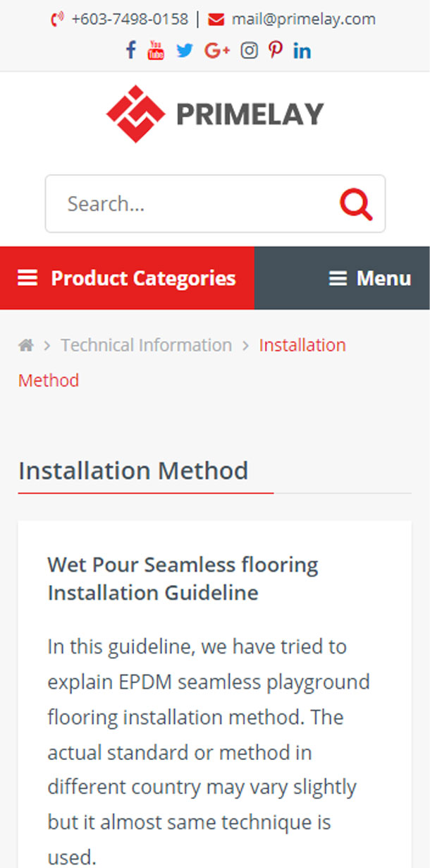This screenshot has height=868, width=430.
Task: Open the Facebook social icon
Action: tap(130, 50)
